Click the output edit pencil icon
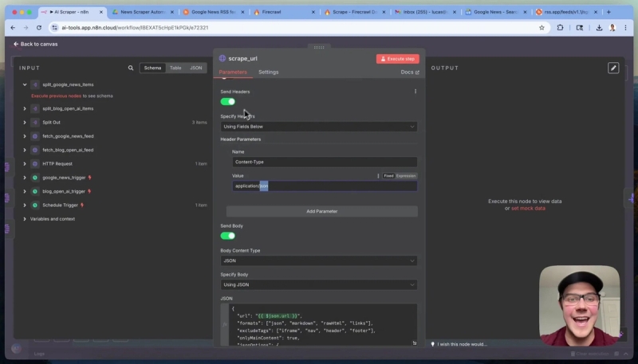 [613, 68]
